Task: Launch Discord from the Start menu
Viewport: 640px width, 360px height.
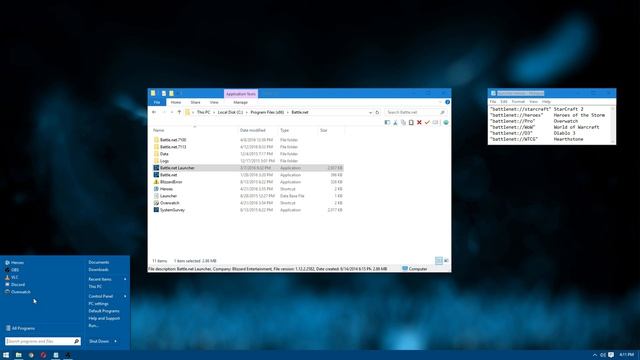Action: pos(15,284)
